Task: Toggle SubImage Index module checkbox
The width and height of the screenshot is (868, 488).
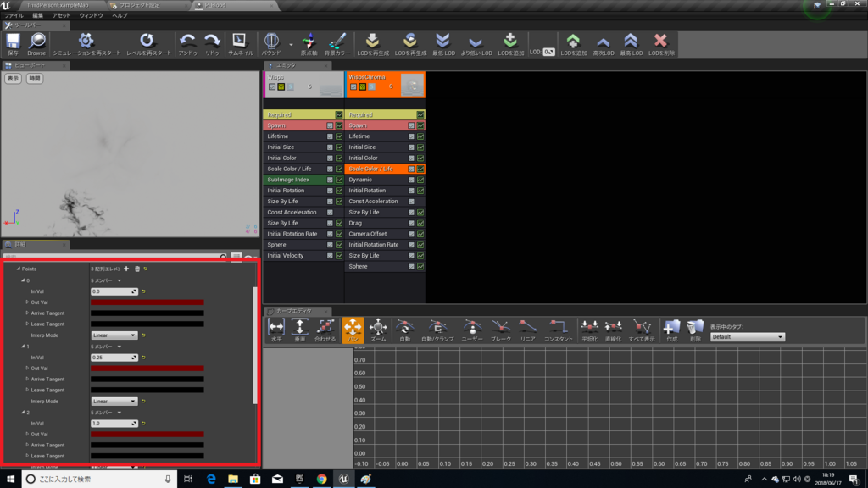Action: [330, 180]
